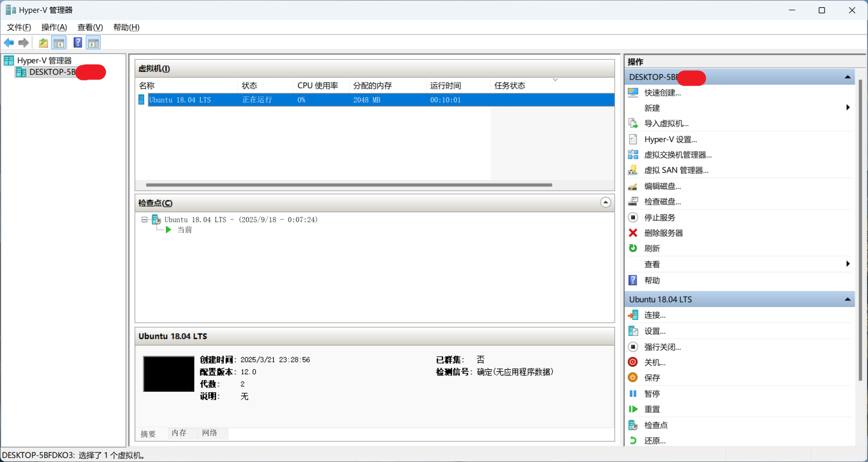Image resolution: width=868 pixels, height=462 pixels.
Task: Click the column chooser chevron above 任务状态
Action: pos(555,79)
